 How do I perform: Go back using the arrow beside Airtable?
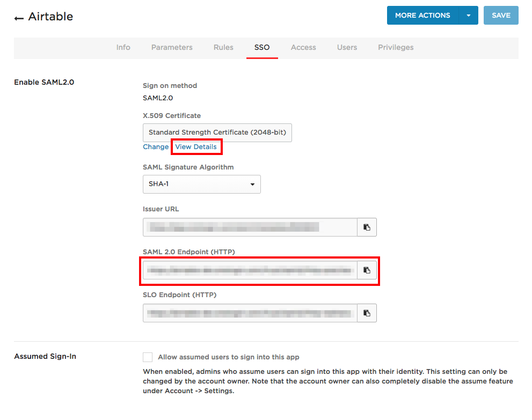pos(19,18)
